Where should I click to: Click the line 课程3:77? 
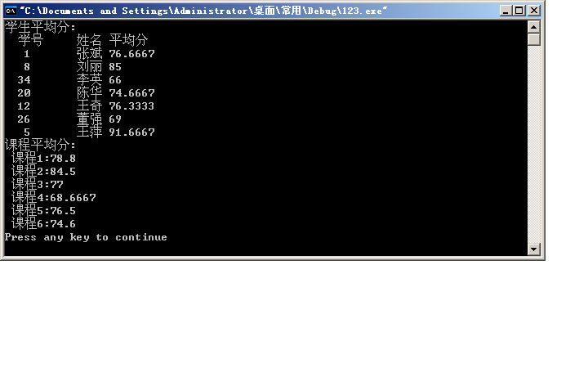(x=37, y=184)
